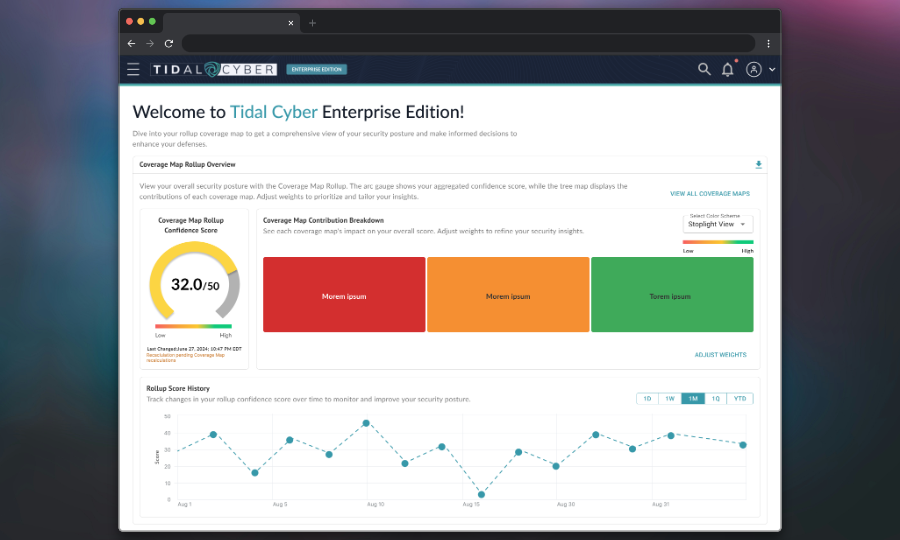Click the green treemap tile
Image resolution: width=900 pixels, height=540 pixels.
pos(672,295)
